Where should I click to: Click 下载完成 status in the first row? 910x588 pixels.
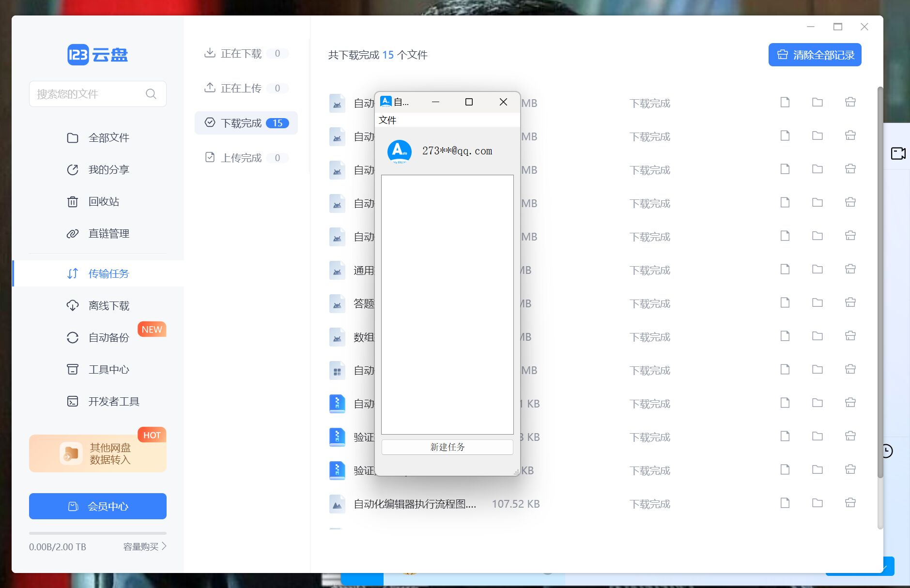(x=650, y=103)
